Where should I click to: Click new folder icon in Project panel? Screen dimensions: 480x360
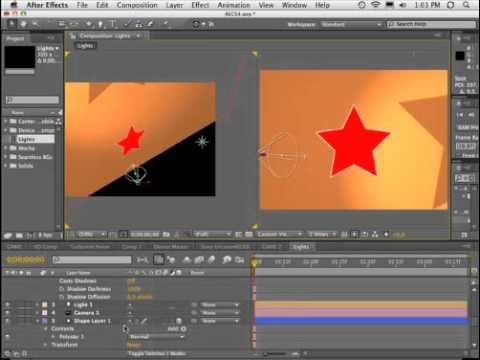click(x=19, y=235)
